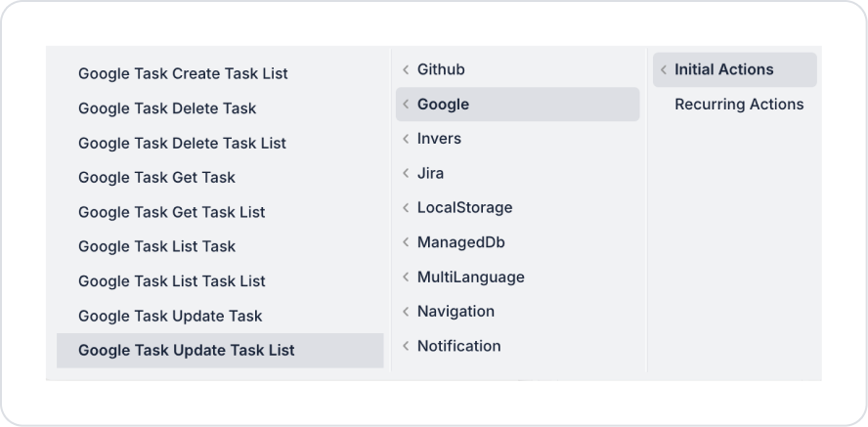The width and height of the screenshot is (868, 427).
Task: Open the Google menu entry
Action: point(443,105)
